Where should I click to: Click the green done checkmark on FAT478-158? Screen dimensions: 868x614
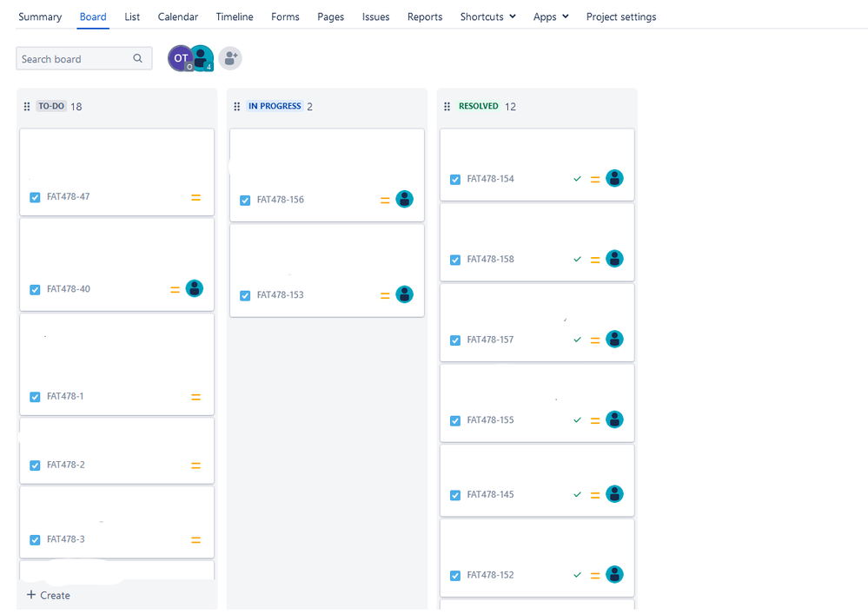[x=578, y=259]
